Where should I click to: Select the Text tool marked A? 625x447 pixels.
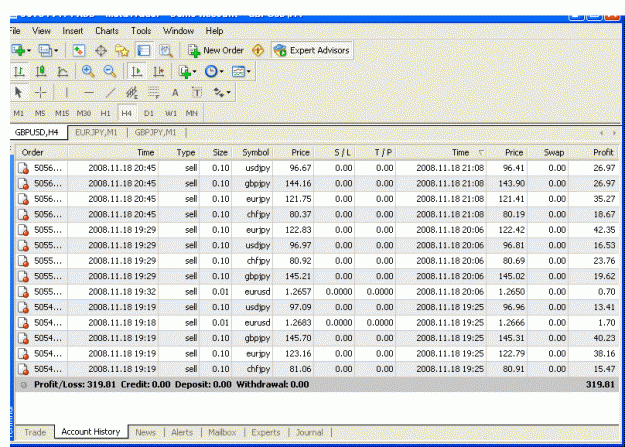click(x=175, y=93)
